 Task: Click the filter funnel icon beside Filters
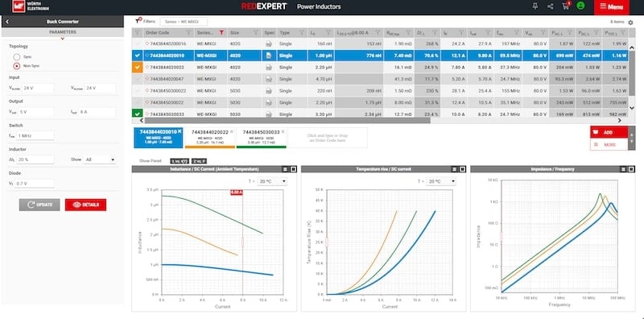138,21
